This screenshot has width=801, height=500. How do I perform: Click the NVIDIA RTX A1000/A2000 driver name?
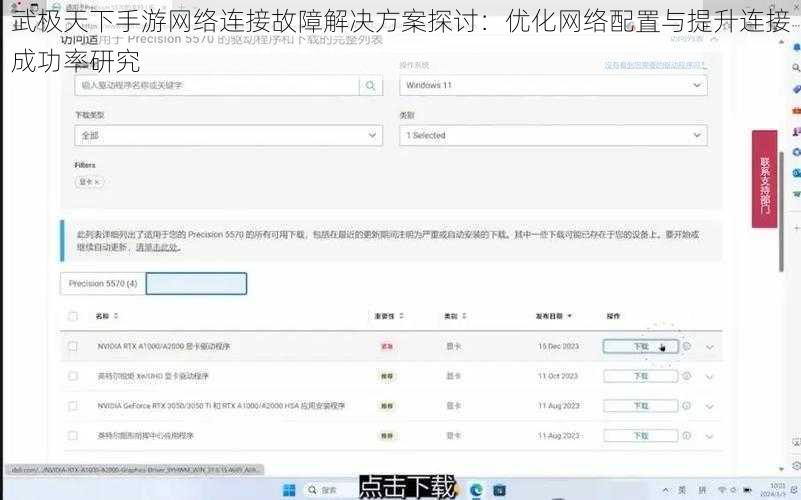pyautogui.click(x=163, y=346)
